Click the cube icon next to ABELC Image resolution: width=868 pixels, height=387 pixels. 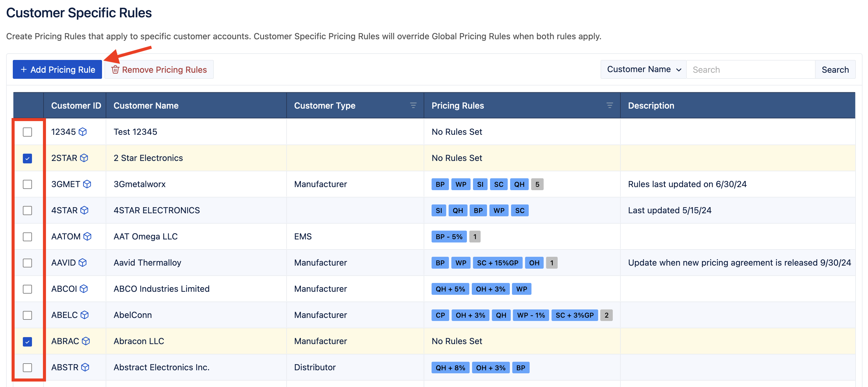85,315
